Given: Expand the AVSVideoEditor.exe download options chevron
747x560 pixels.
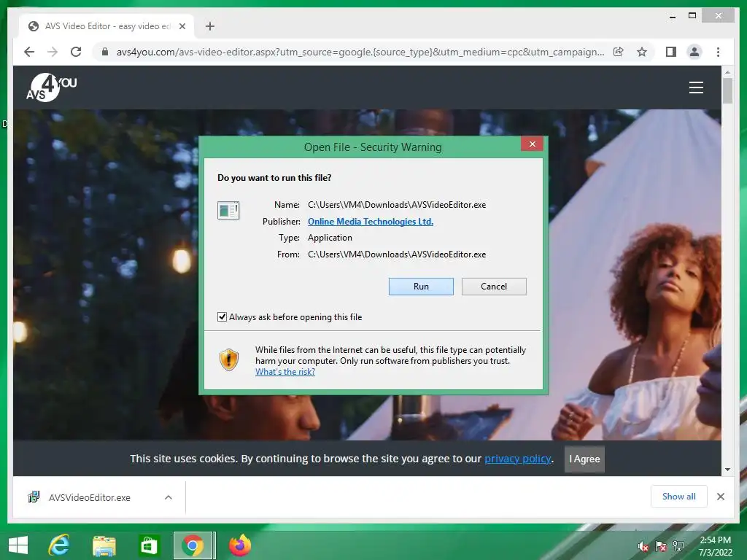Looking at the screenshot, I should (x=169, y=497).
